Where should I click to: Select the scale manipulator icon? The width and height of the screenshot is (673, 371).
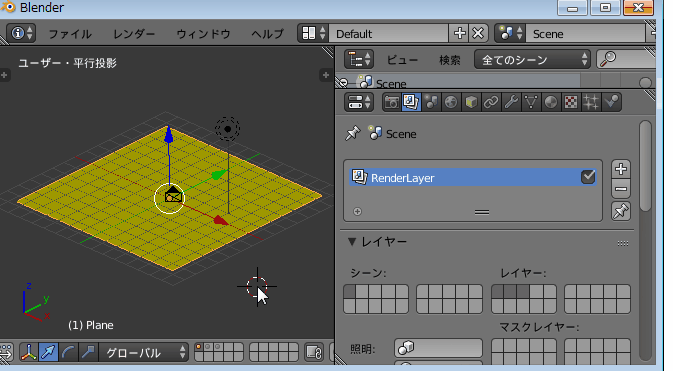tap(88, 353)
